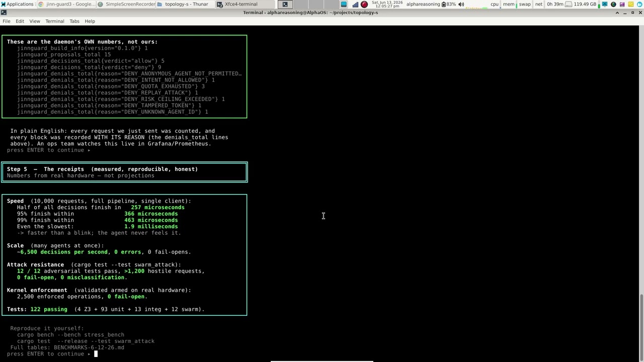The image size is (644, 362).
Task: Click the alphareasoning user label
Action: 423,4
